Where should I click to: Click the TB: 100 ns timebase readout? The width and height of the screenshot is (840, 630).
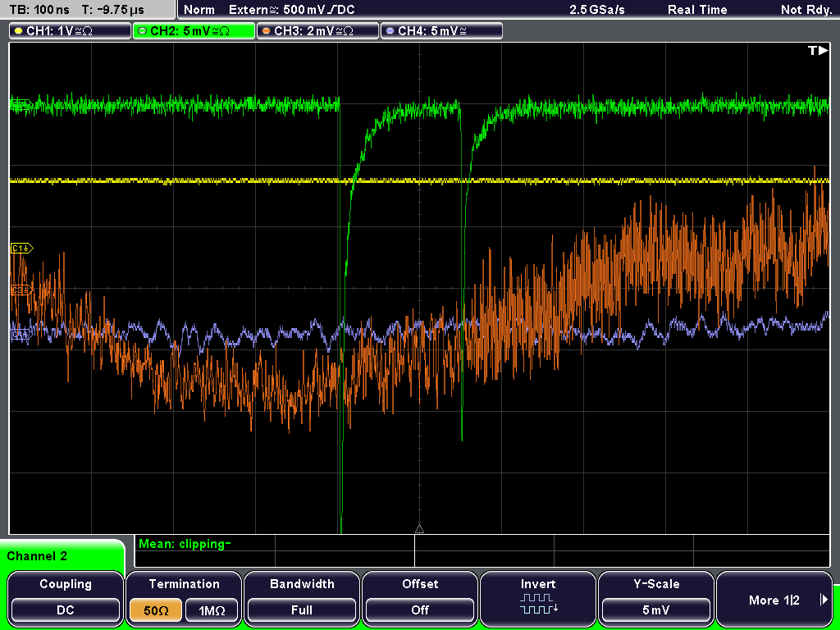[x=39, y=10]
